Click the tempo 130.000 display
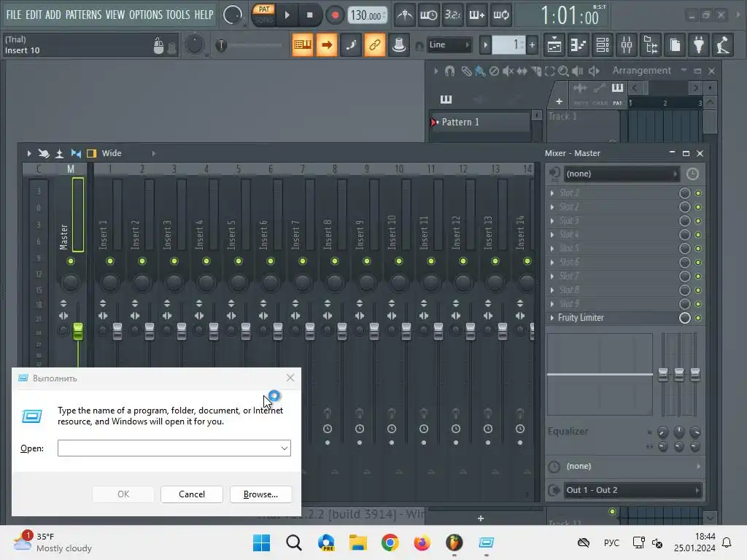 click(x=368, y=15)
